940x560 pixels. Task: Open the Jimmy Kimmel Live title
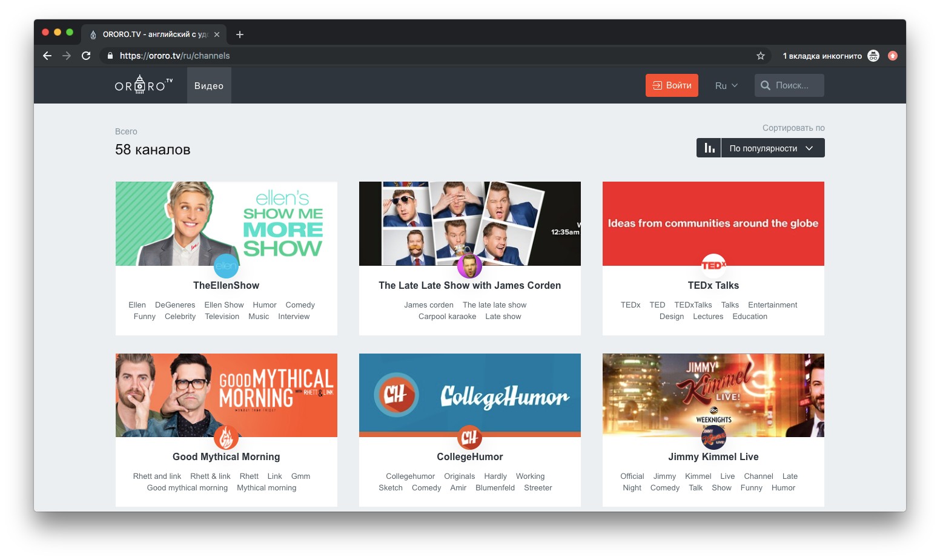[713, 457]
